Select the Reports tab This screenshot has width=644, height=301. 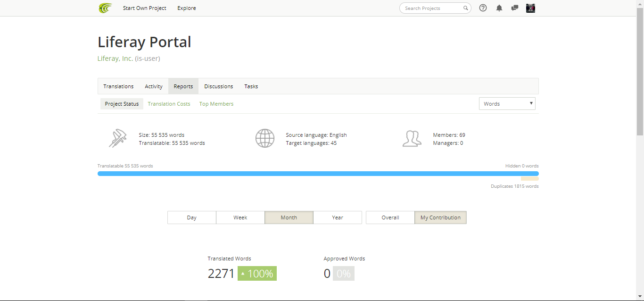point(183,86)
